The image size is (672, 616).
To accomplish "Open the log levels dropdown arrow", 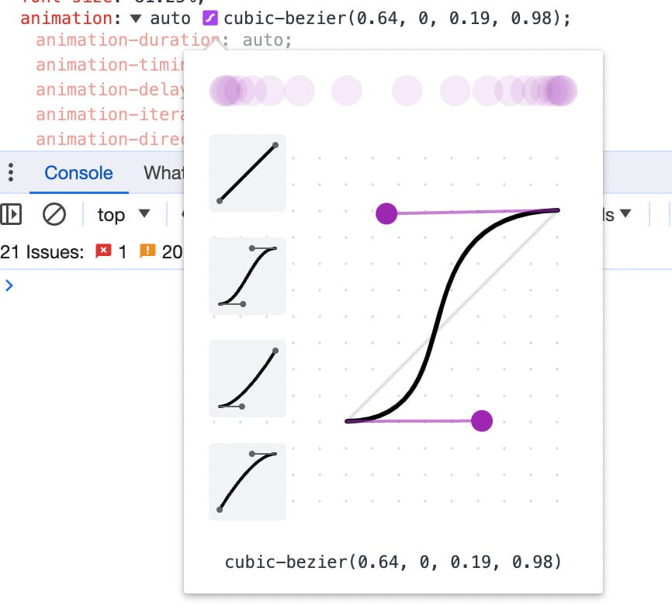I will point(625,213).
